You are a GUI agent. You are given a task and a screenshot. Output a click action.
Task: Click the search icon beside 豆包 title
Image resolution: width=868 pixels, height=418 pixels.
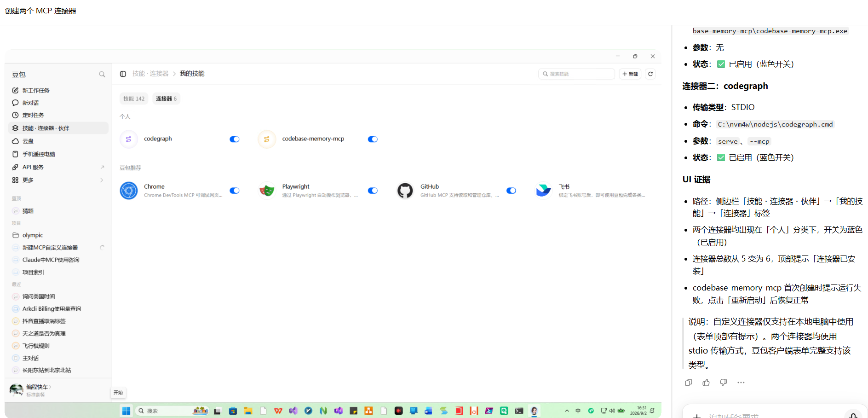pos(102,75)
